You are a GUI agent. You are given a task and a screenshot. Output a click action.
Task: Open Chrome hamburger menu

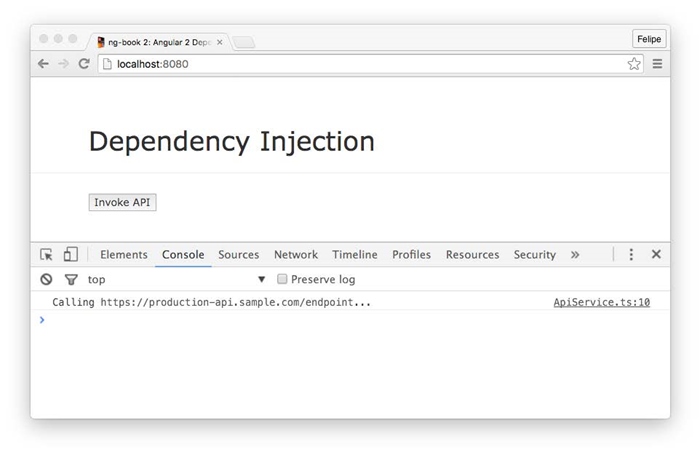[657, 64]
